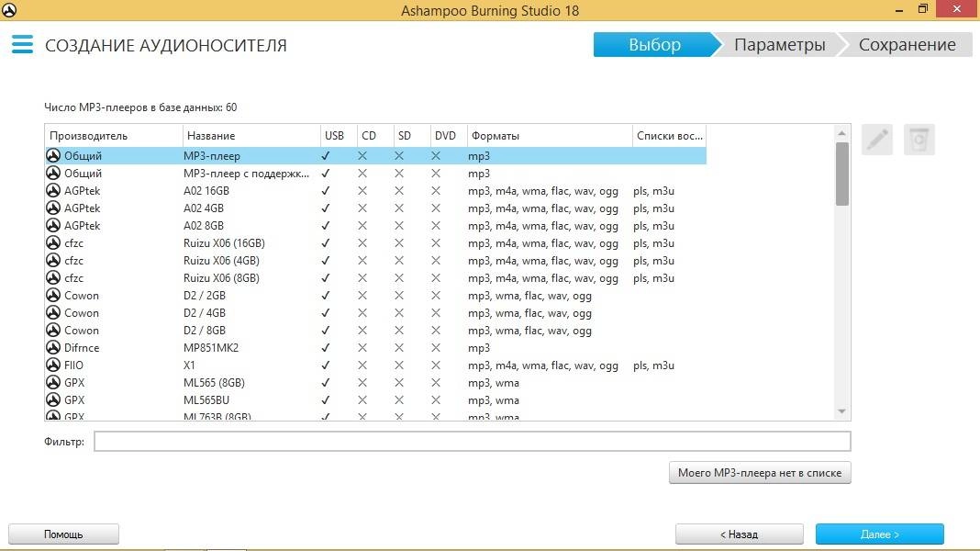
Task: Click the icon of AGPtek A02 16GB row
Action: coord(53,191)
